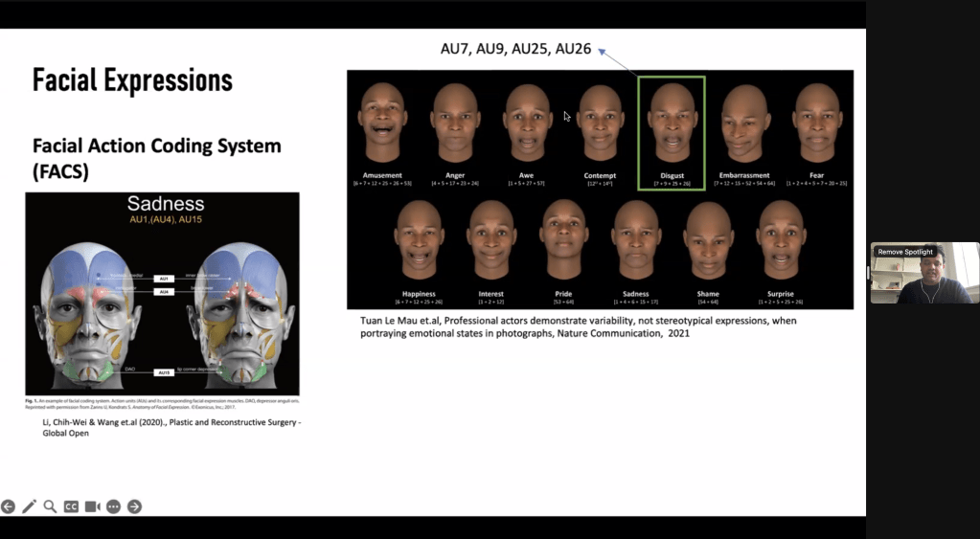This screenshot has width=980, height=539.
Task: Click the Happiness face image
Action: click(x=419, y=242)
